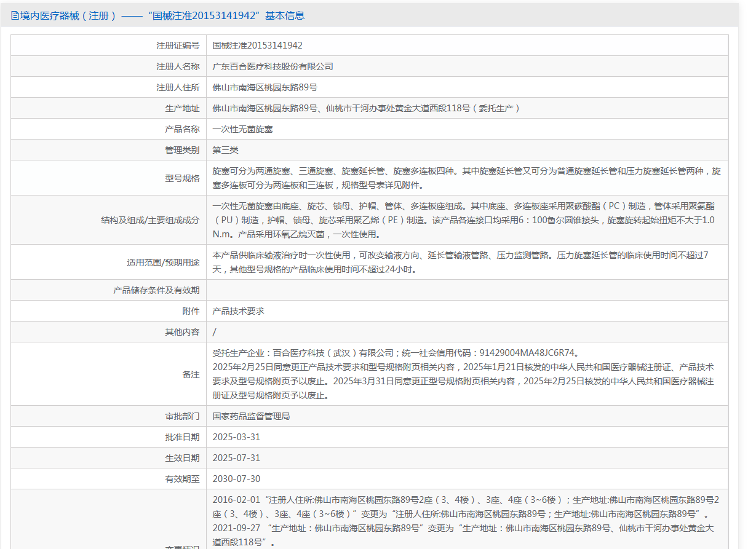Select management category 第三类

point(225,150)
